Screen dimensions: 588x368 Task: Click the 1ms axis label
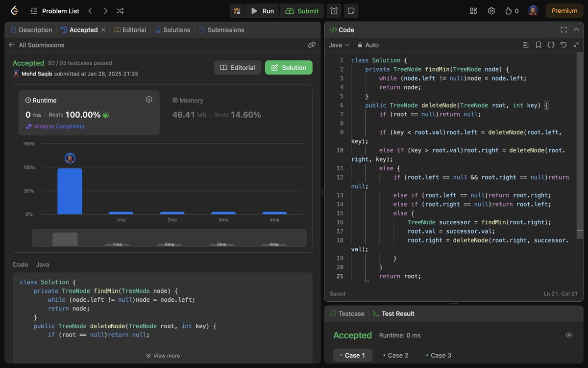point(121,220)
